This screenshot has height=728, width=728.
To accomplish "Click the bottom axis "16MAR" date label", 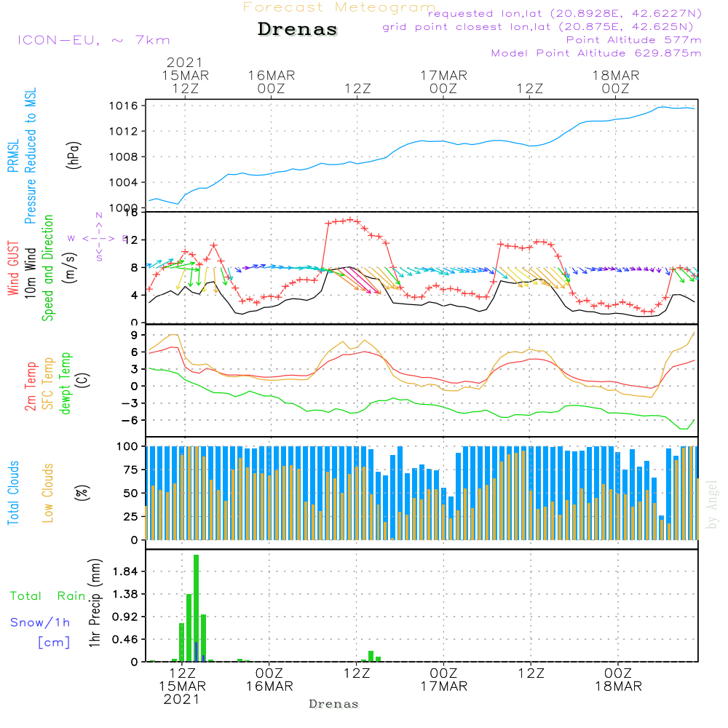I will 269,687.
